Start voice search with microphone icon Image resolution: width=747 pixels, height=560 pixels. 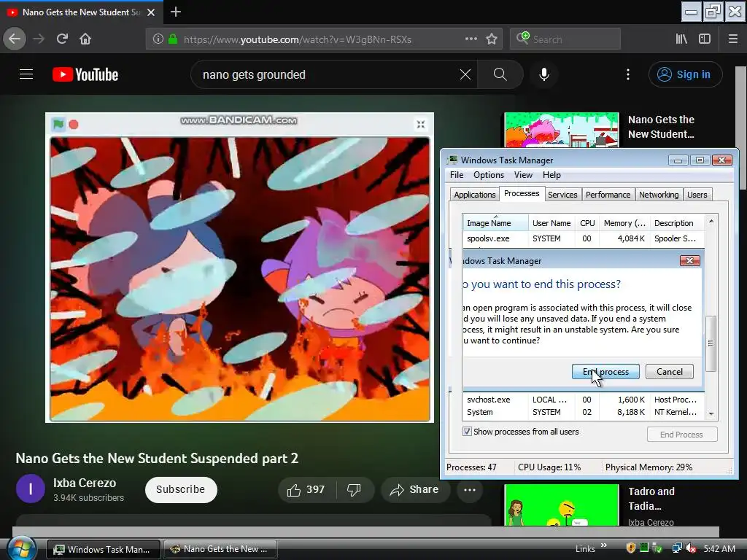544,74
